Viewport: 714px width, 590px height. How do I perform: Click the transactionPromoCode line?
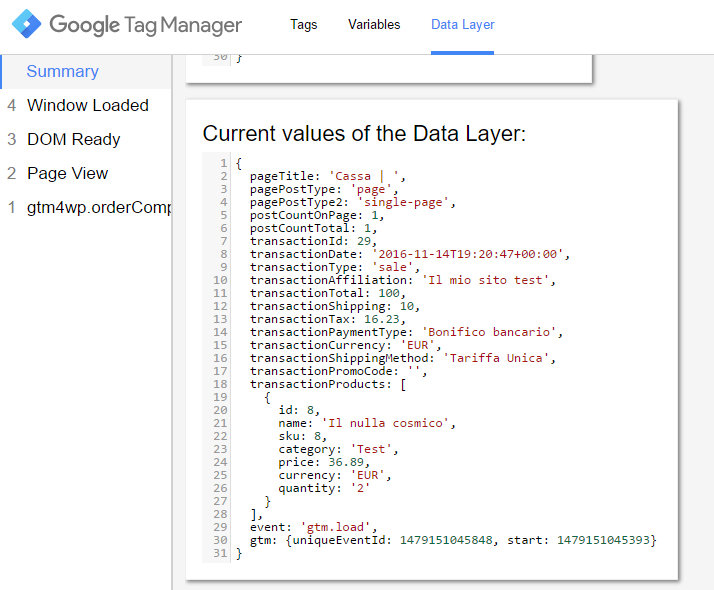[x=338, y=371]
